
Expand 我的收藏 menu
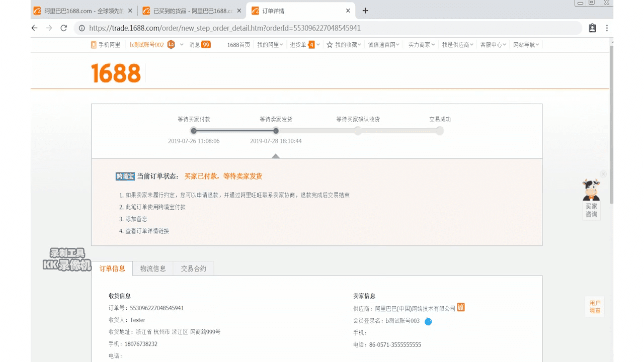(x=348, y=45)
